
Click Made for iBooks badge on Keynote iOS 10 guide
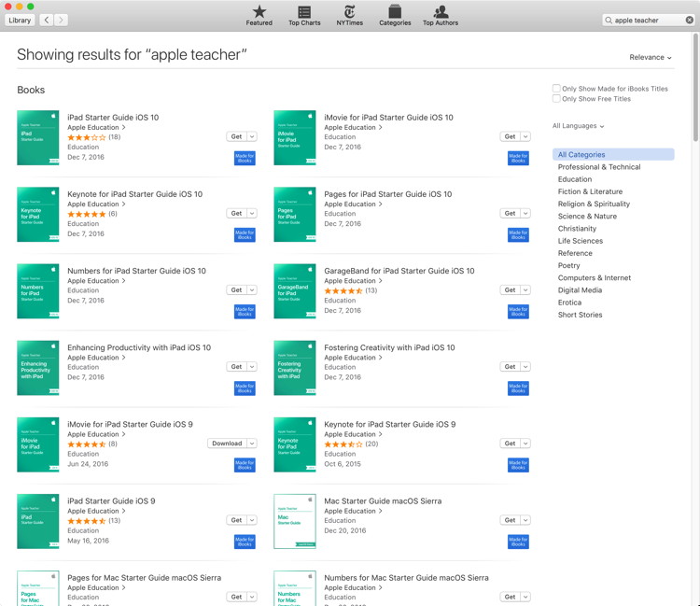coord(245,235)
